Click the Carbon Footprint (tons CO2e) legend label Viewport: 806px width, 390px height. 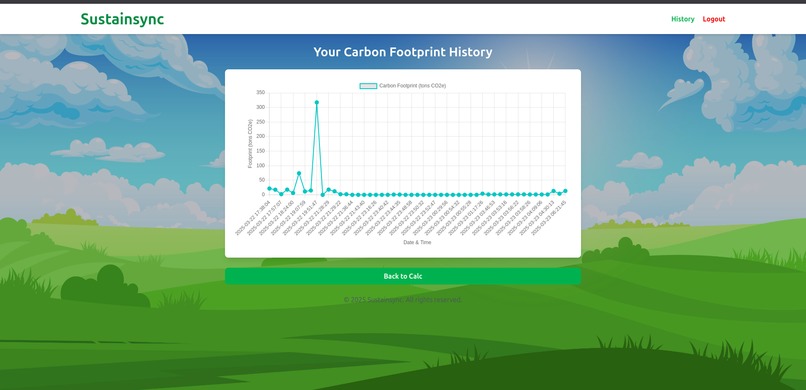pyautogui.click(x=413, y=86)
